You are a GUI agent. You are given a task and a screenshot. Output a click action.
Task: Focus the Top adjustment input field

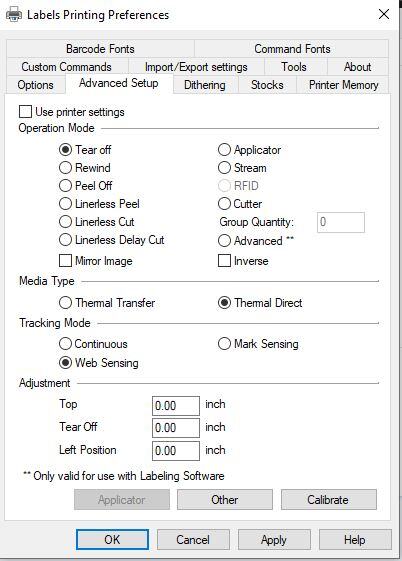pos(176,406)
